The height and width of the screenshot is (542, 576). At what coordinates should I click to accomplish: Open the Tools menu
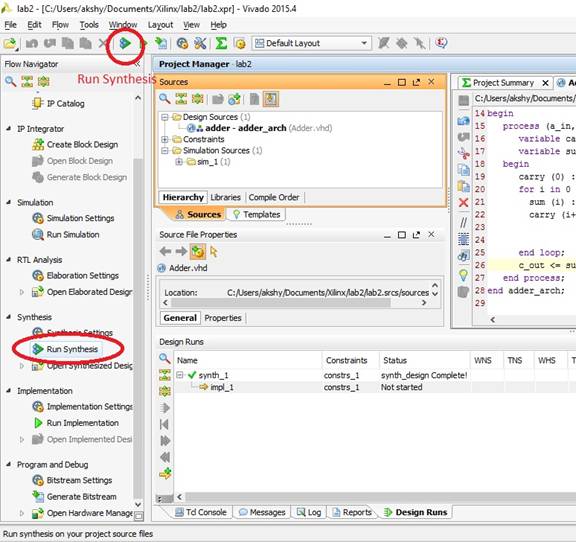(89, 25)
